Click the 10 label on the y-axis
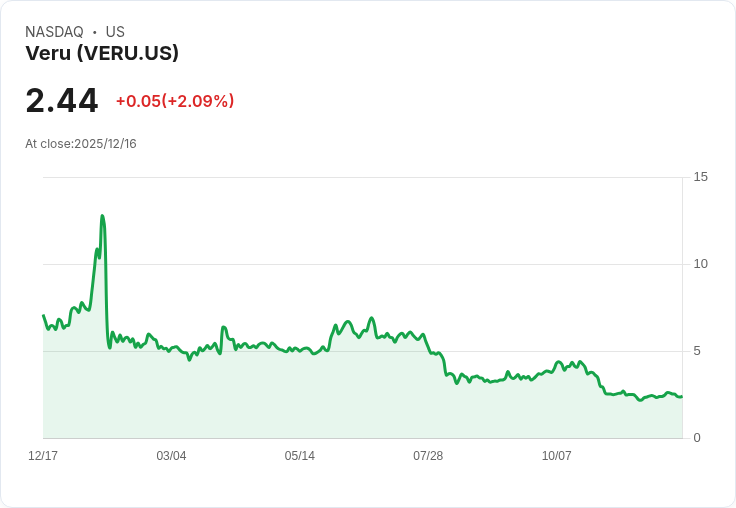736x508 pixels. coord(700,264)
